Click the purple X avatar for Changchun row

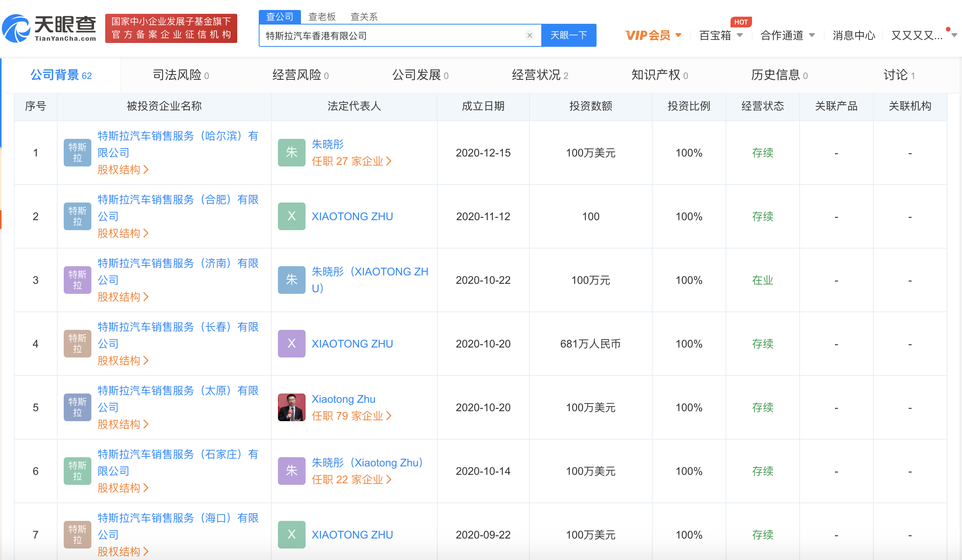[291, 344]
